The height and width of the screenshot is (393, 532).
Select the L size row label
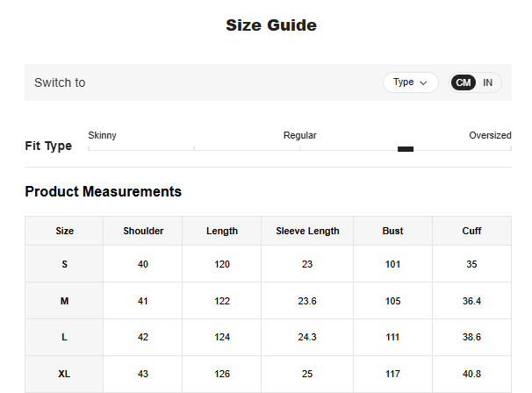64,337
